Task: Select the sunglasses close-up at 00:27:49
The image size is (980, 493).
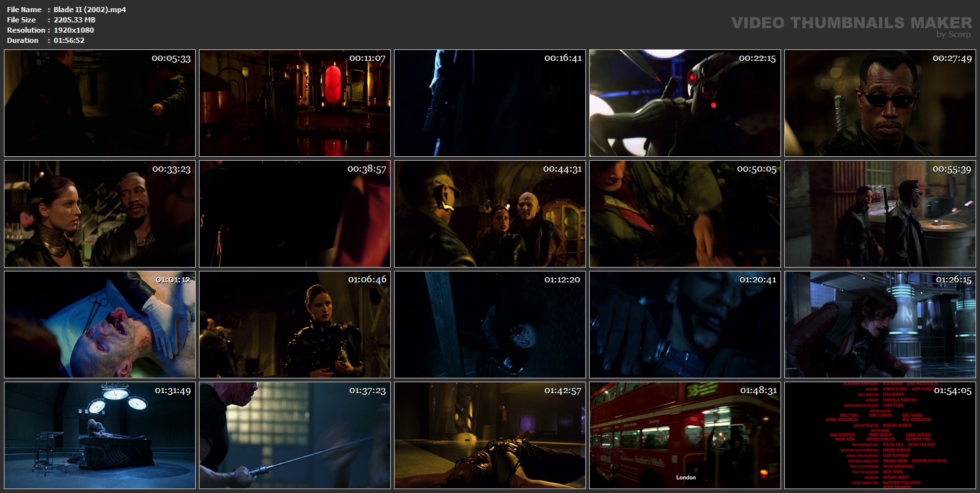Action: [880, 103]
